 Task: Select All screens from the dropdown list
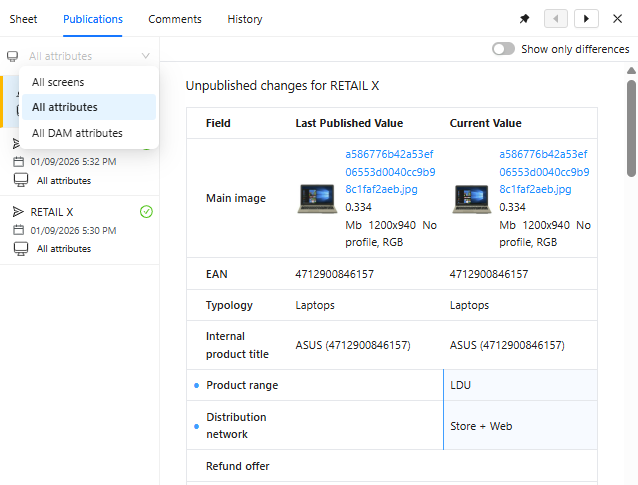58,82
